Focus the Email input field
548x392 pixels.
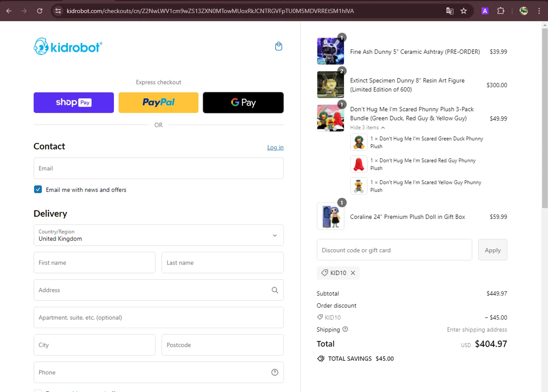click(159, 168)
